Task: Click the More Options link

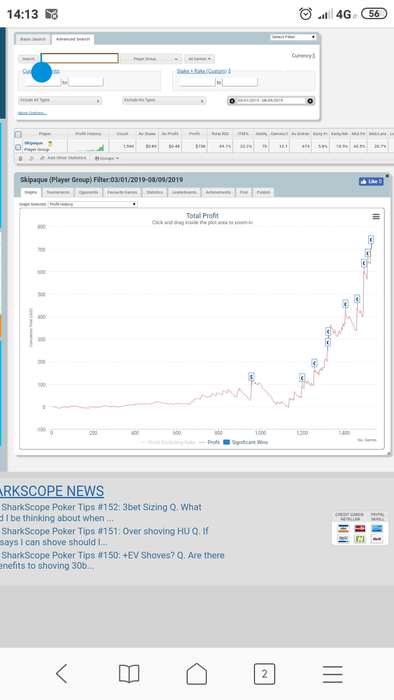Action: pyautogui.click(x=32, y=113)
